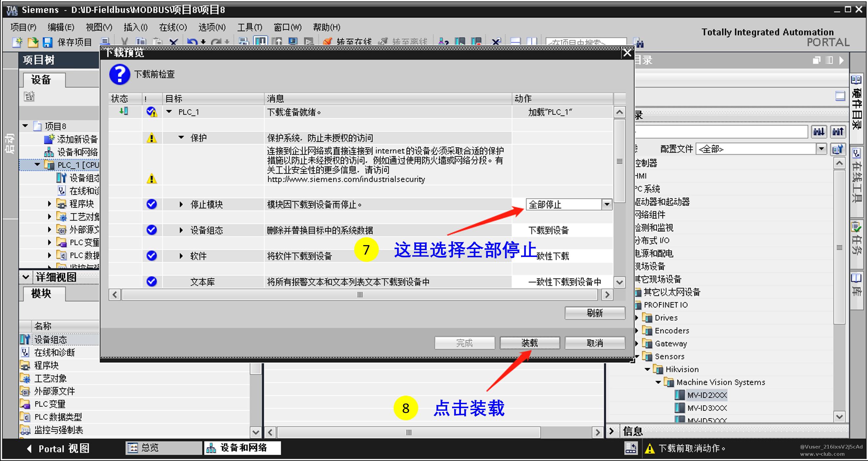Click the MV-ID2XXX device icon in catalog

680,395
